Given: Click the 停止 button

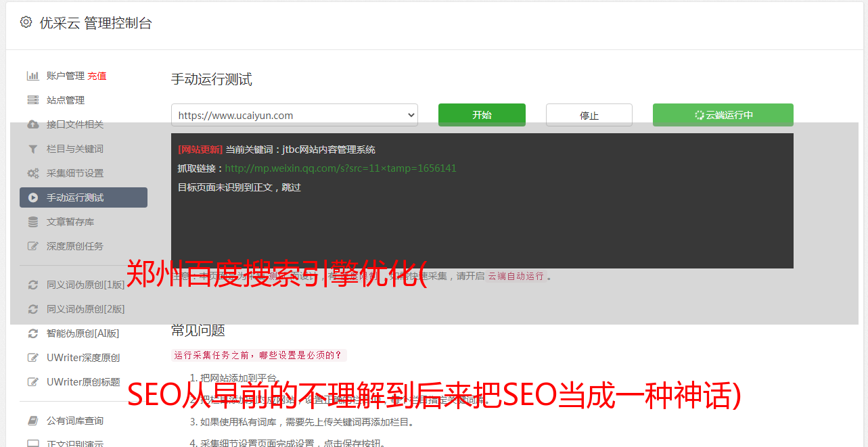Looking at the screenshot, I should coord(589,115).
